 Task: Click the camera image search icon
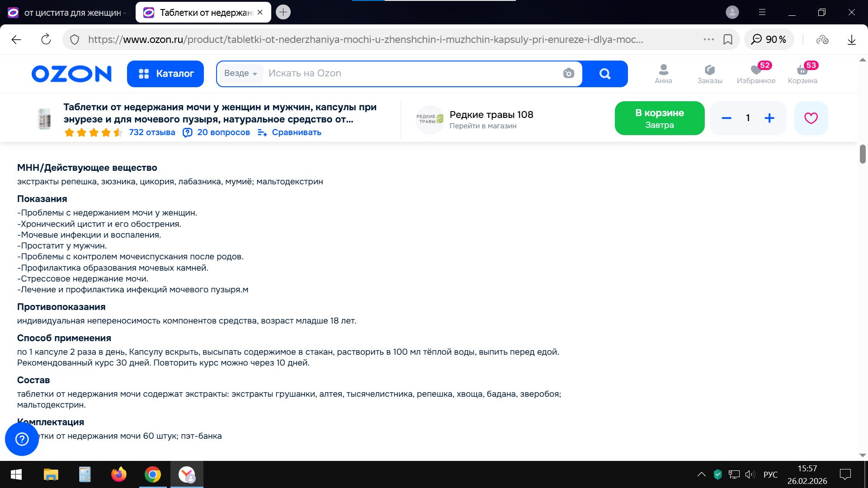(568, 73)
